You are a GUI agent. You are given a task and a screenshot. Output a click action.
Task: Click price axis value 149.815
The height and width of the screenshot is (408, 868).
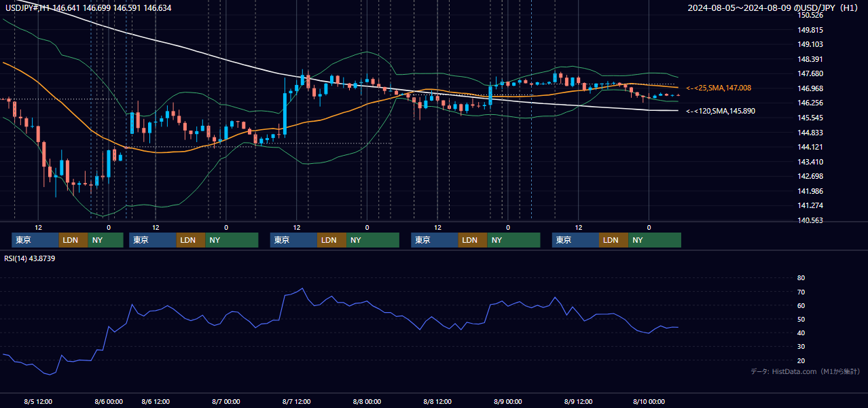pos(810,30)
